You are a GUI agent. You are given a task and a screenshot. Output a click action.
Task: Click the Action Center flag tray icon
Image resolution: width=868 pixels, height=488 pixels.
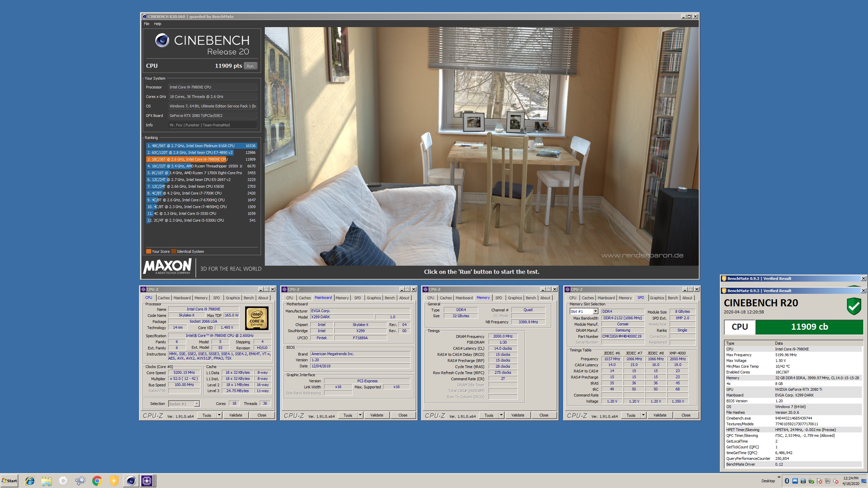tap(819, 481)
